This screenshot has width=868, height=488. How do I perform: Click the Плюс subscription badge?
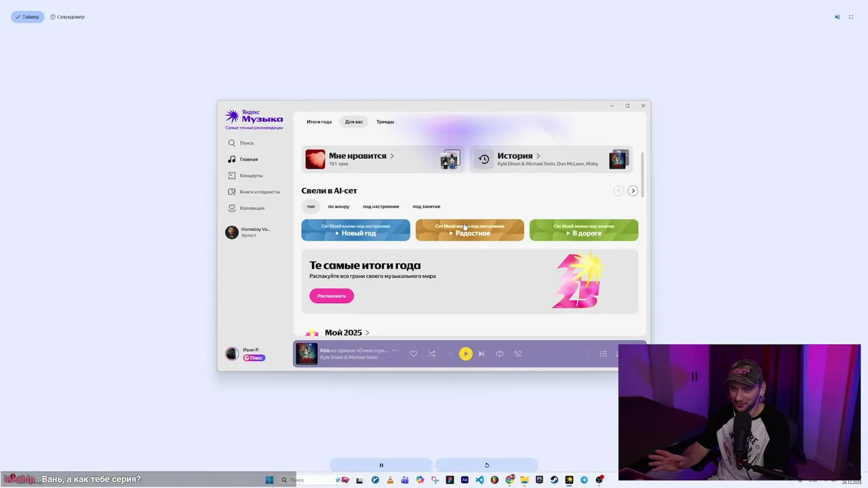[254, 358]
